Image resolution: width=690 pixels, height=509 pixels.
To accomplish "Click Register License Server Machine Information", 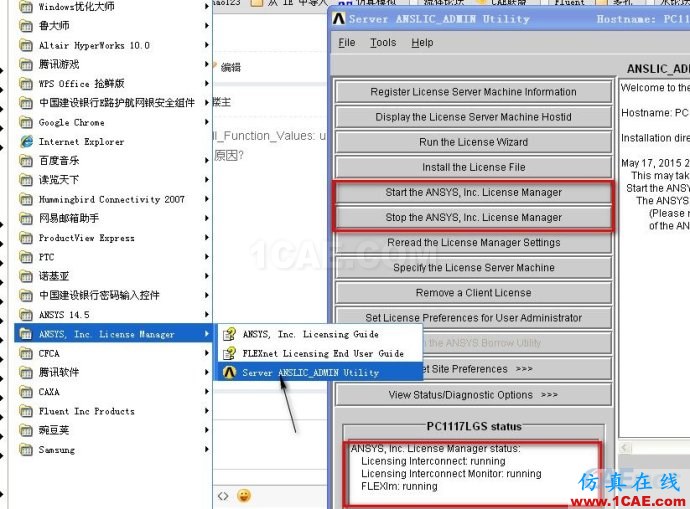I will coord(473,92).
